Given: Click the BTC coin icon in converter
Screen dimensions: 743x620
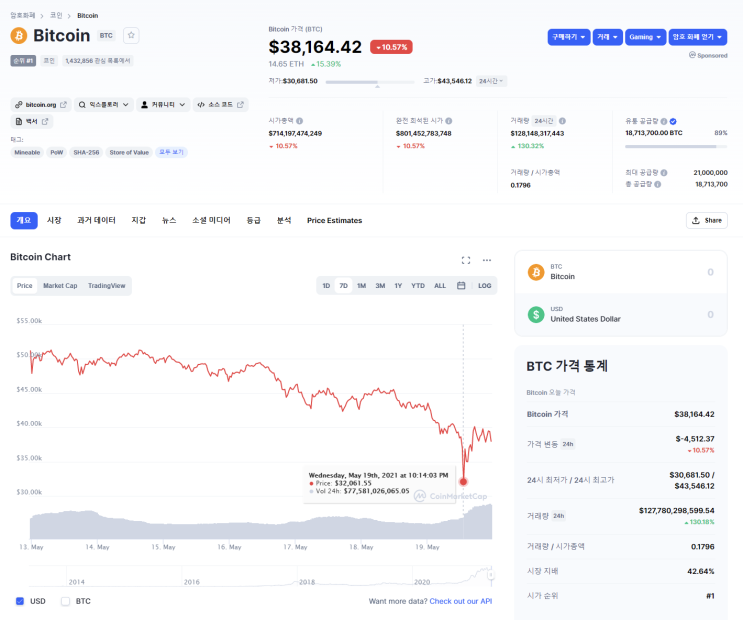Looking at the screenshot, I should click(x=536, y=272).
